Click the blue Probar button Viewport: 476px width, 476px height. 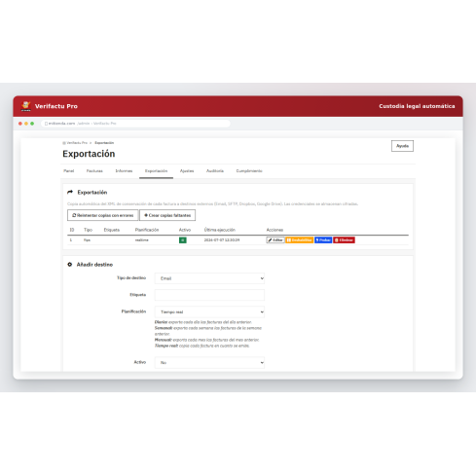pos(323,240)
